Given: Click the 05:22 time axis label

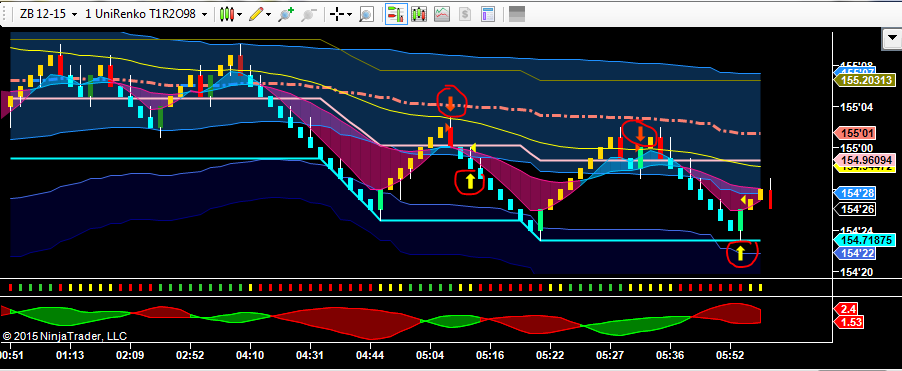Looking at the screenshot, I should coord(550,355).
